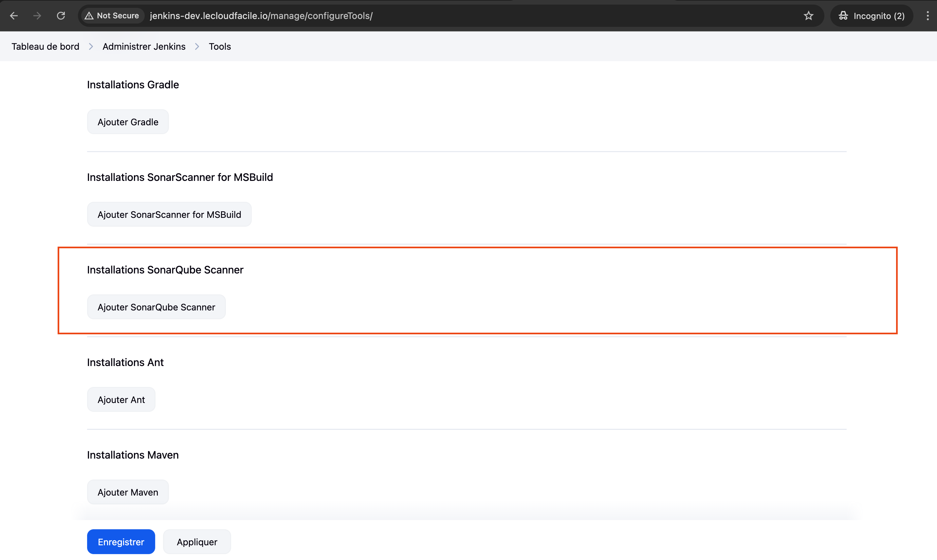Expand chevron after Tableau de bord breadcrumb
Image resolution: width=937 pixels, height=560 pixels.
coord(91,46)
